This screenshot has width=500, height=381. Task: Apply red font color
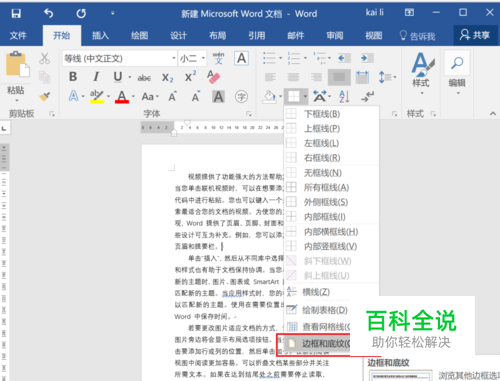pyautogui.click(x=122, y=96)
